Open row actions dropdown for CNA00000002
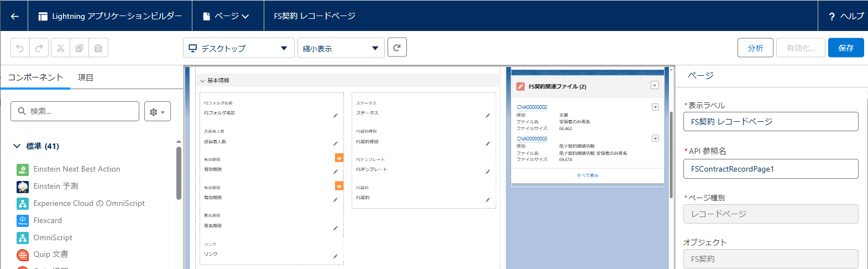This screenshot has width=868, height=269. (x=655, y=107)
